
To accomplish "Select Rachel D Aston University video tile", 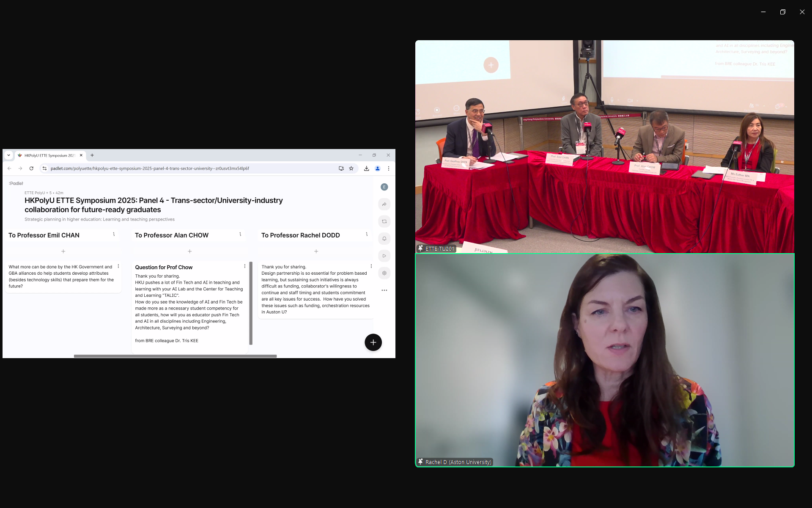I will (x=604, y=360).
